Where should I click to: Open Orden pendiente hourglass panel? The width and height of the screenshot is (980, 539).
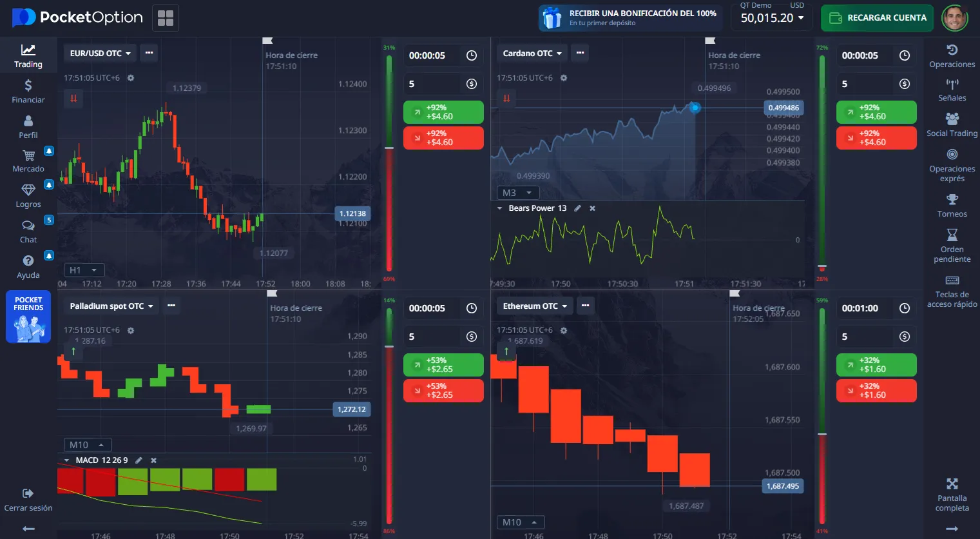point(952,245)
